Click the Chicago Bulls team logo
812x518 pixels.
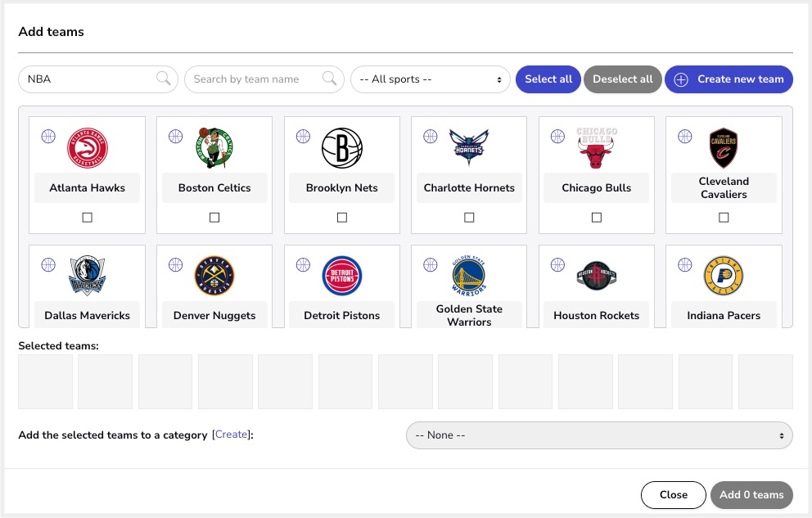[x=596, y=148]
